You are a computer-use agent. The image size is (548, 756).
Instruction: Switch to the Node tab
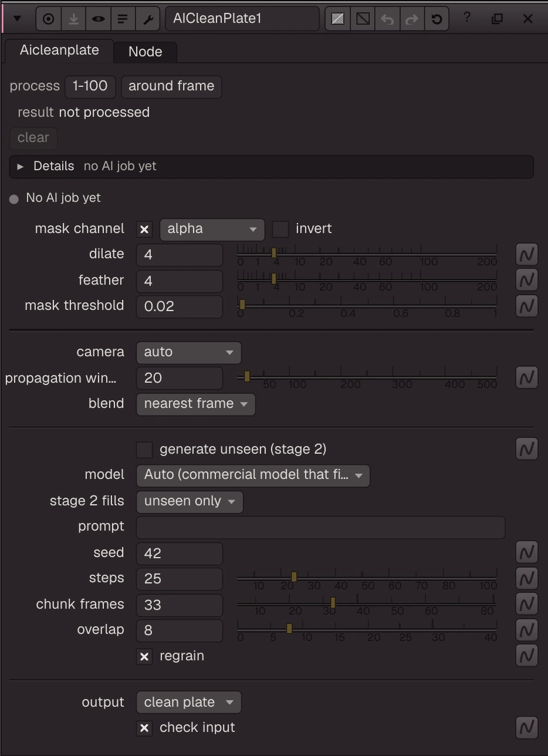pyautogui.click(x=145, y=52)
